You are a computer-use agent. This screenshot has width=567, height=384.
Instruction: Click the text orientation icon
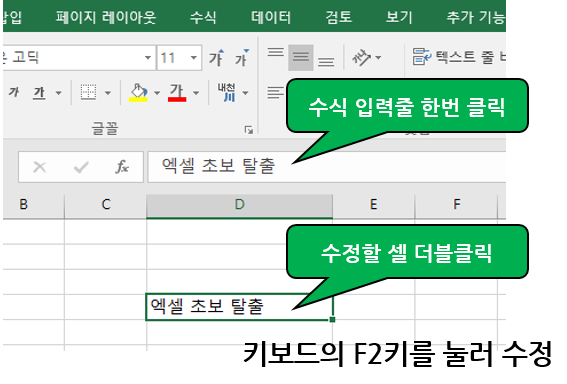pyautogui.click(x=361, y=58)
